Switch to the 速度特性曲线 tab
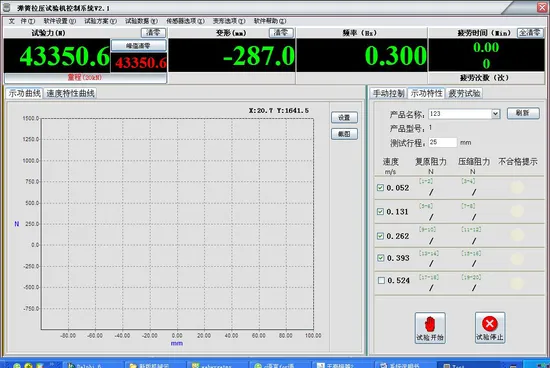Viewport: 550px width, 368px height. [71, 93]
